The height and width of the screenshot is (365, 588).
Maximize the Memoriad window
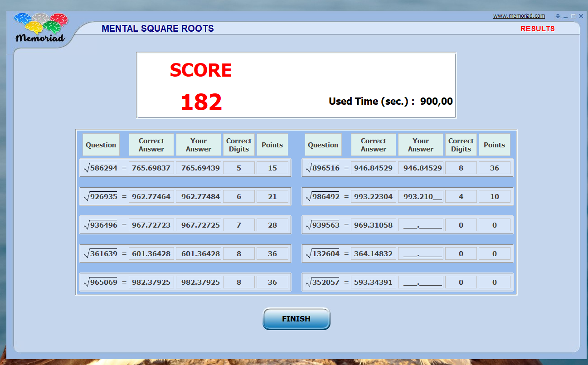[573, 16]
